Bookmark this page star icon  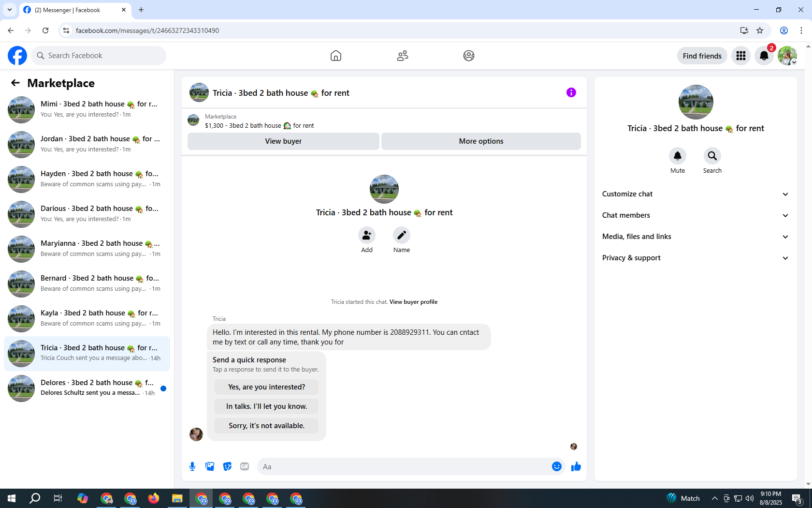[x=760, y=30]
